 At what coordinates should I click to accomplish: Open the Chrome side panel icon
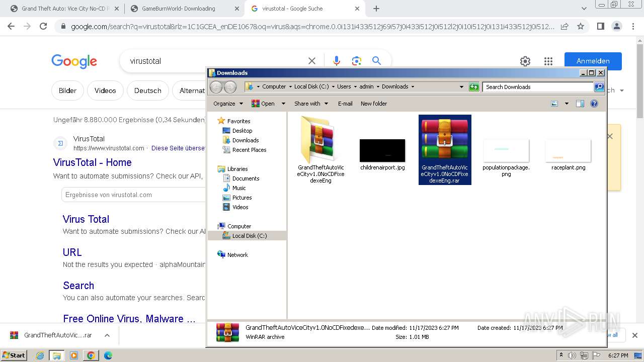[600, 26]
